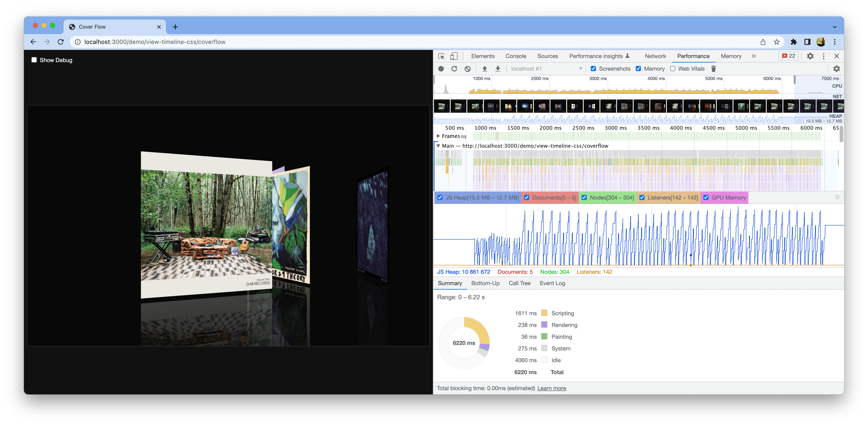Enable the Show Debug checkbox
The width and height of the screenshot is (868, 426).
click(x=33, y=60)
